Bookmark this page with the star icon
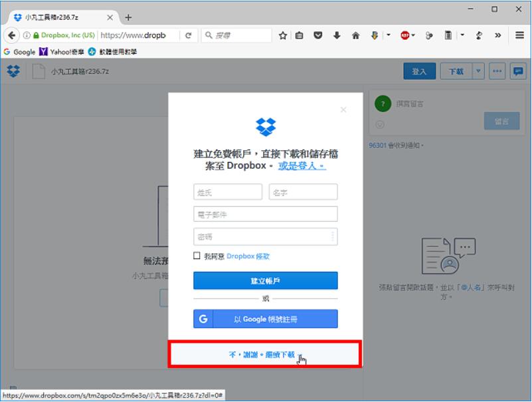Viewport: 532px width, 402px height. (283, 35)
